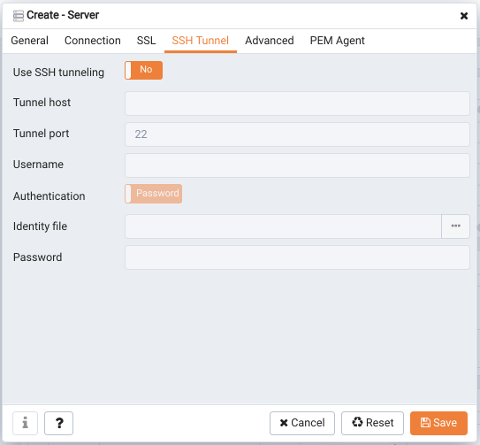Click the "Username" label
The width and height of the screenshot is (480, 445).
click(38, 164)
